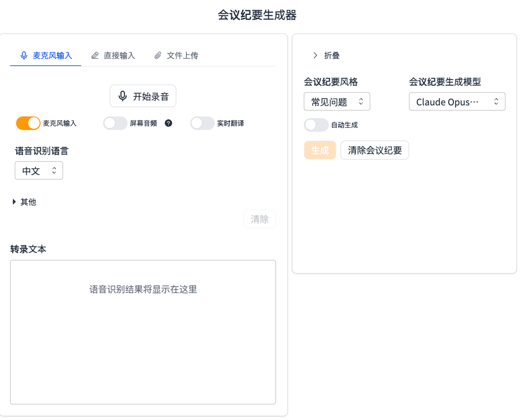The image size is (524, 420).
Task: Click the pencil icon for direct input
Action: (95, 55)
